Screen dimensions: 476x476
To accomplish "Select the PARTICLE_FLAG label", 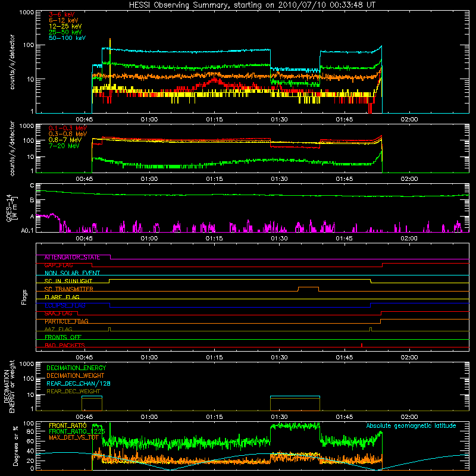I will tap(67, 321).
